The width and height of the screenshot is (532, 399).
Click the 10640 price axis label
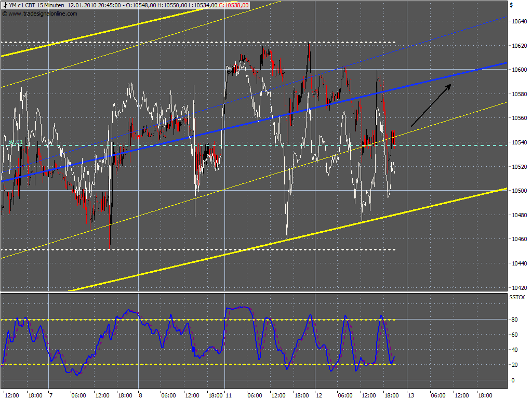pos(519,21)
